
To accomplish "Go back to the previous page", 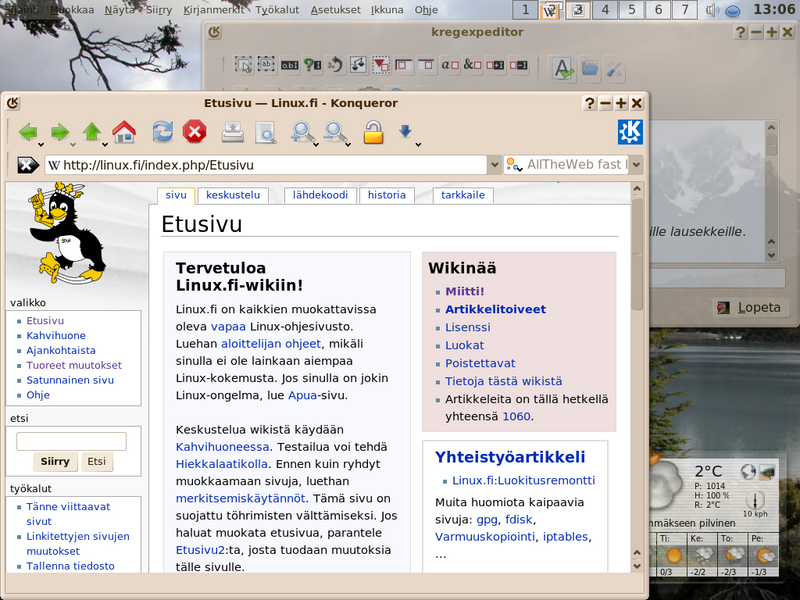I will [29, 131].
